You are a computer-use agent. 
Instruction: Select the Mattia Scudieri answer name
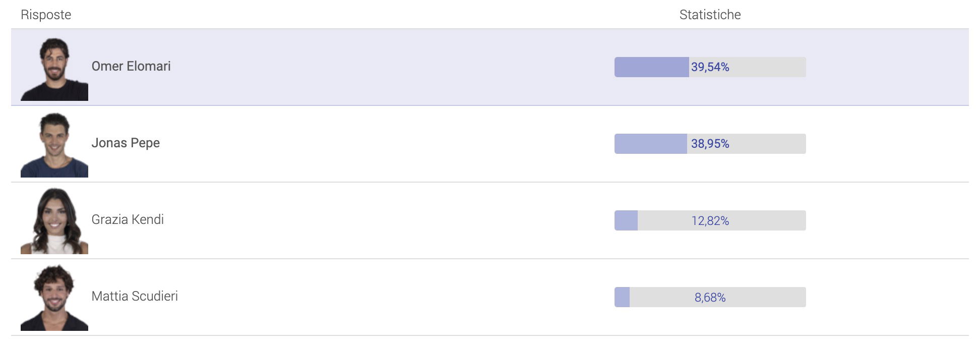[x=135, y=297]
